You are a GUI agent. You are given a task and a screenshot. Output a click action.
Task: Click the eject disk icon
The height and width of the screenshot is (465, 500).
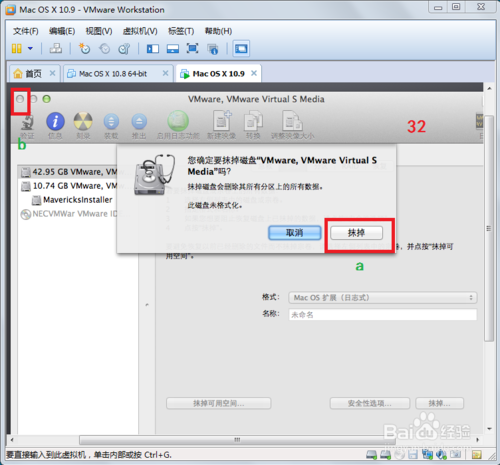(x=139, y=121)
